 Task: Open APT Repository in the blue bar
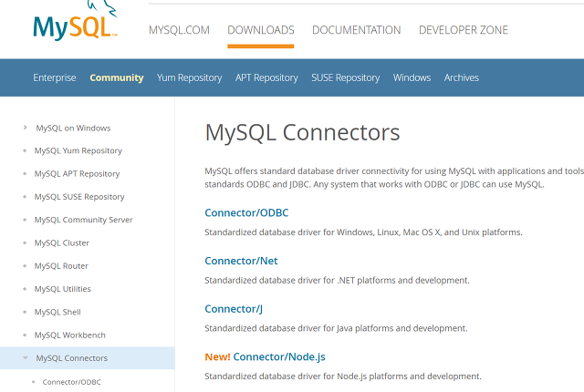(x=266, y=77)
